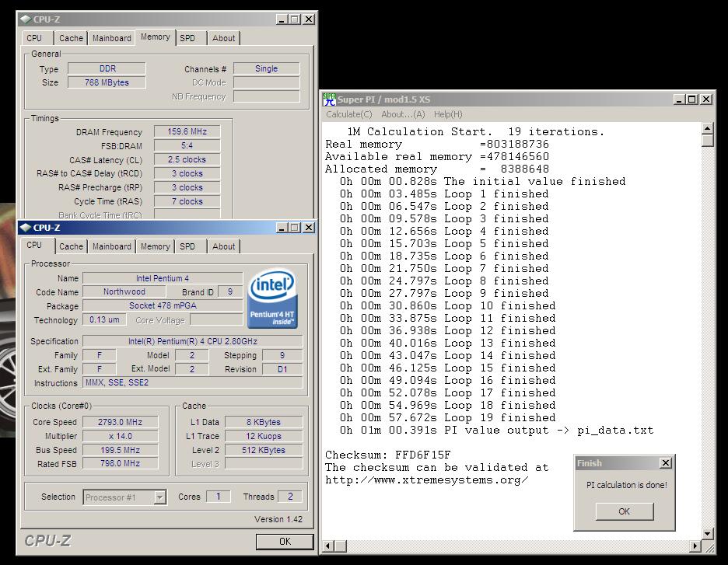Click the Super PI scroll down arrow

pos(707,533)
